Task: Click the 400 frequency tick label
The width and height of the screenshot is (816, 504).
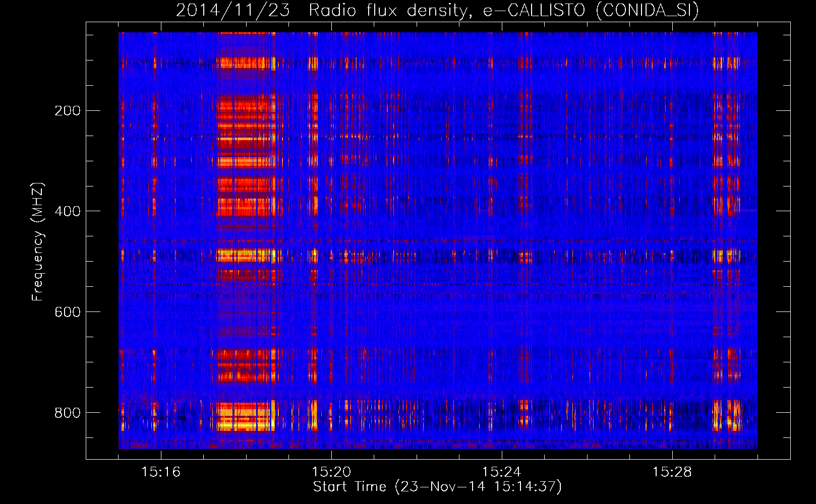Action: click(68, 211)
